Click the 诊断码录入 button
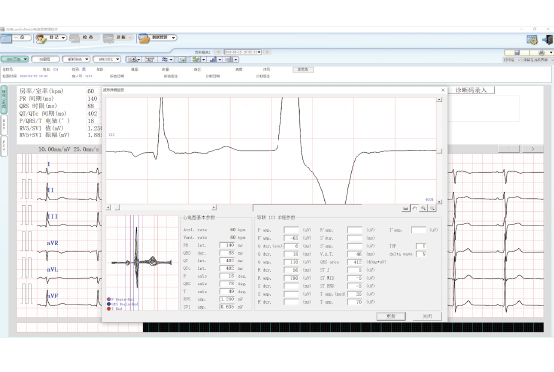The image size is (554, 372). pos(471,90)
